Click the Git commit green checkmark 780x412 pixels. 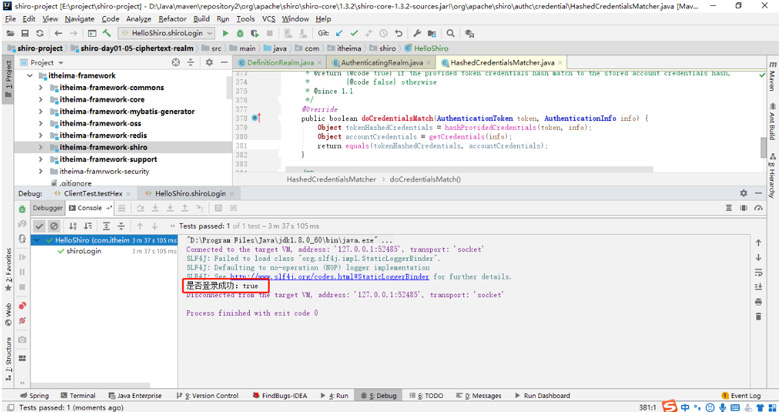(354, 33)
